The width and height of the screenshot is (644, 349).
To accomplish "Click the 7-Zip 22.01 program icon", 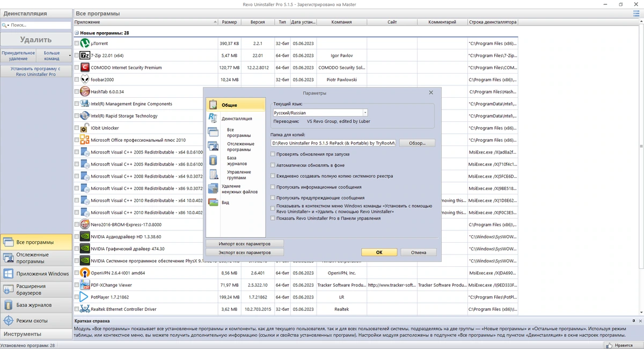I will click(x=85, y=55).
